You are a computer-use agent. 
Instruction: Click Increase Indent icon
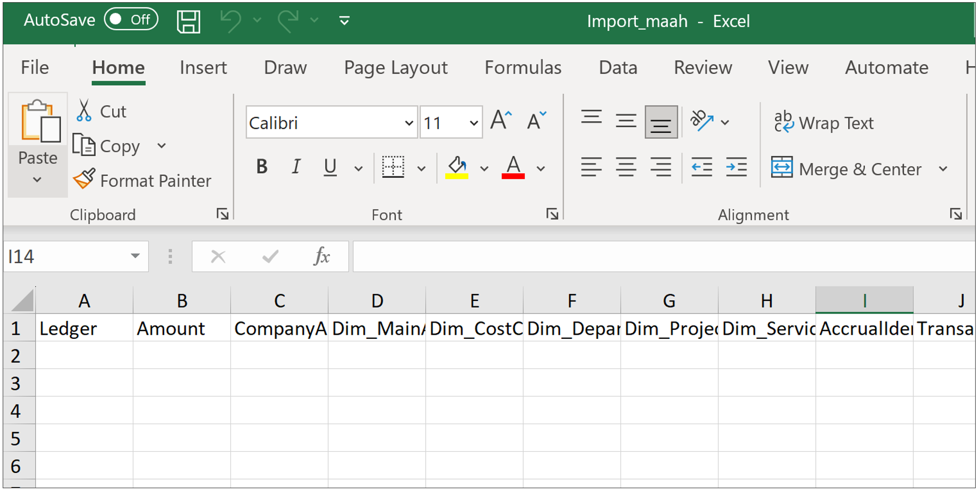click(x=736, y=167)
